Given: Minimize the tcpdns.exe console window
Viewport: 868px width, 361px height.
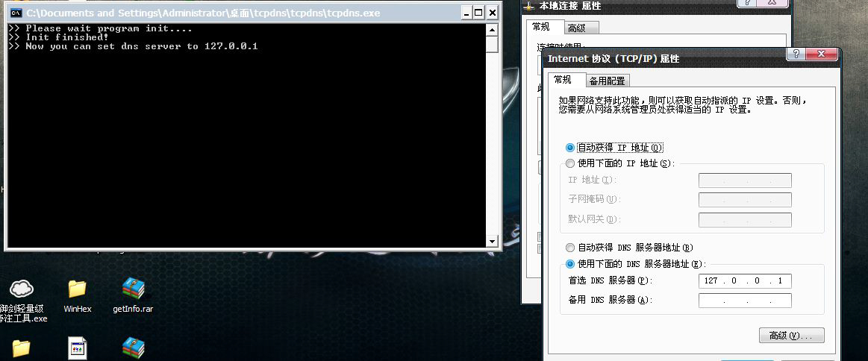Looking at the screenshot, I should tap(466, 13).
